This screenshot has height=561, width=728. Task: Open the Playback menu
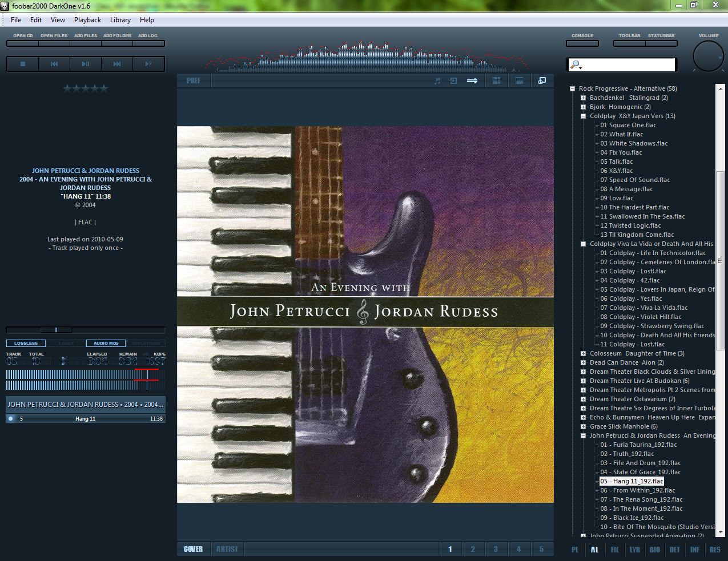[x=87, y=20]
